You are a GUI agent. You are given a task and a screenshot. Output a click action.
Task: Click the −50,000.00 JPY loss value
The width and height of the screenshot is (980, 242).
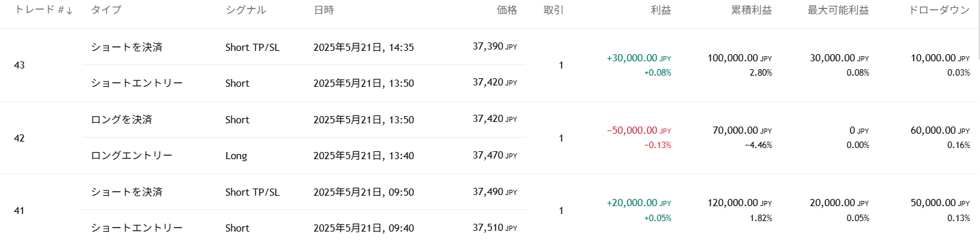click(639, 130)
